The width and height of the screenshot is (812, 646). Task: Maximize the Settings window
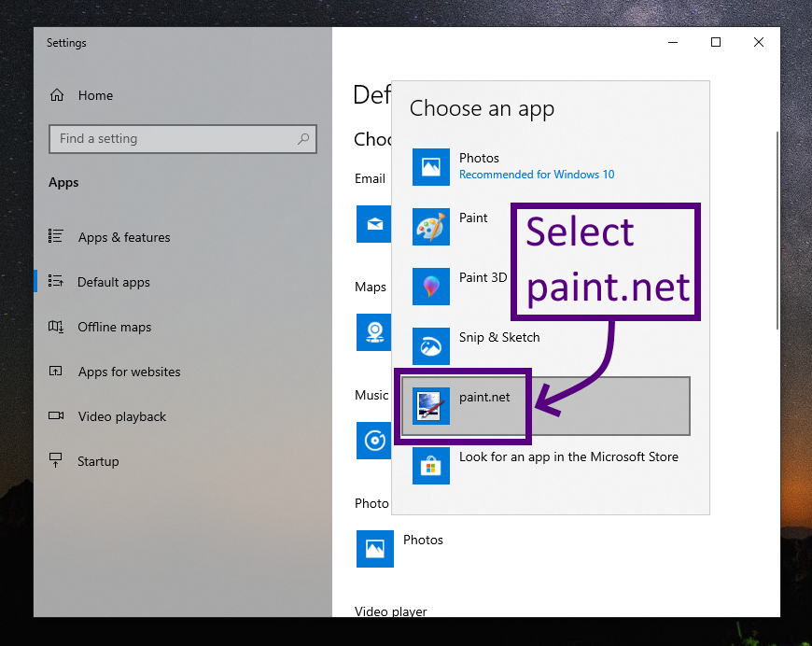coord(716,43)
